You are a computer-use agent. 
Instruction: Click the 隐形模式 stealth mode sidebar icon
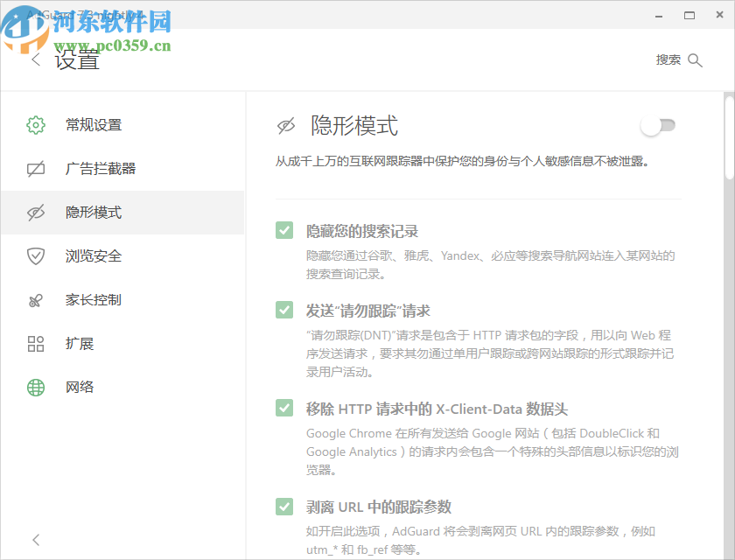[x=35, y=212]
